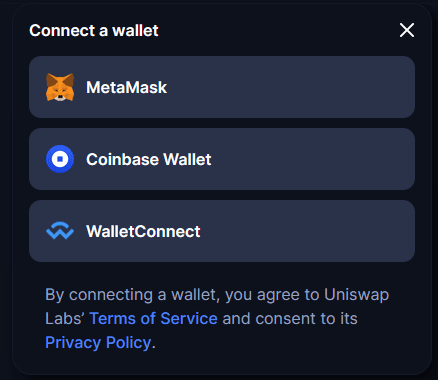Viewport: 438px width, 380px height.
Task: Open the Terms of Service link
Action: (154, 318)
